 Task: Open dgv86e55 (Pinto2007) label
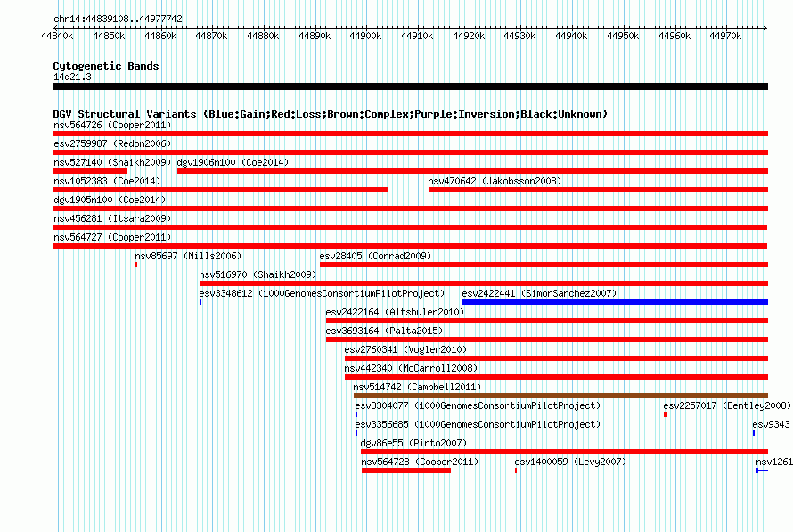(x=413, y=443)
